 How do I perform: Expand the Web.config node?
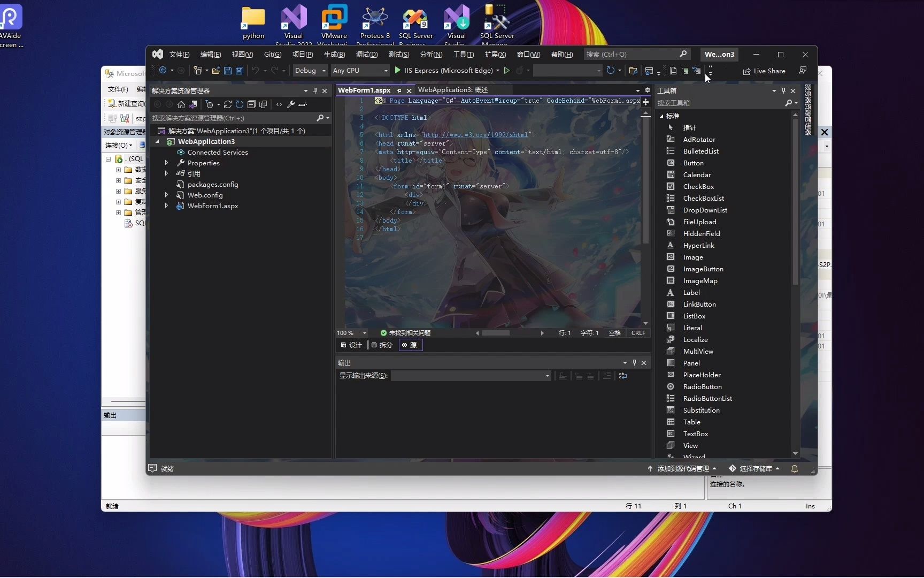click(166, 195)
